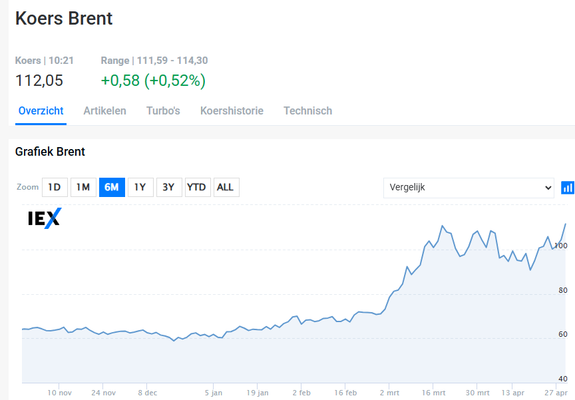
Task: Click the 60 price axis label
Action: pos(563,334)
